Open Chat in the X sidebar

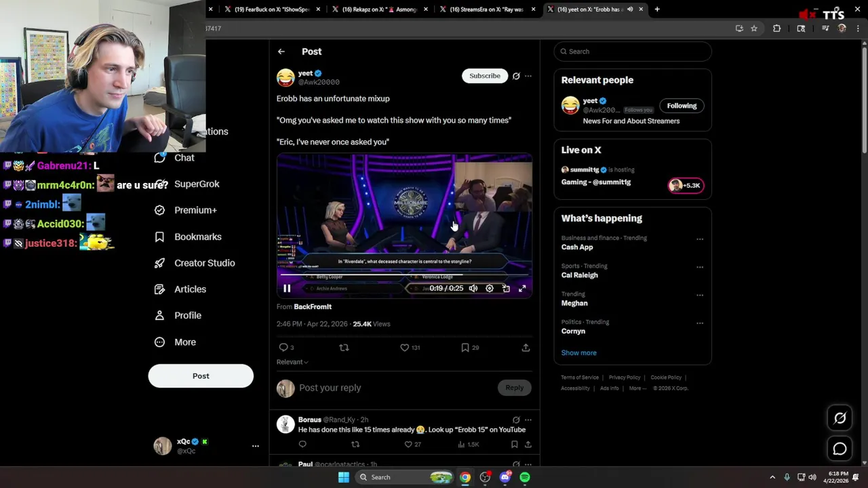(174, 158)
